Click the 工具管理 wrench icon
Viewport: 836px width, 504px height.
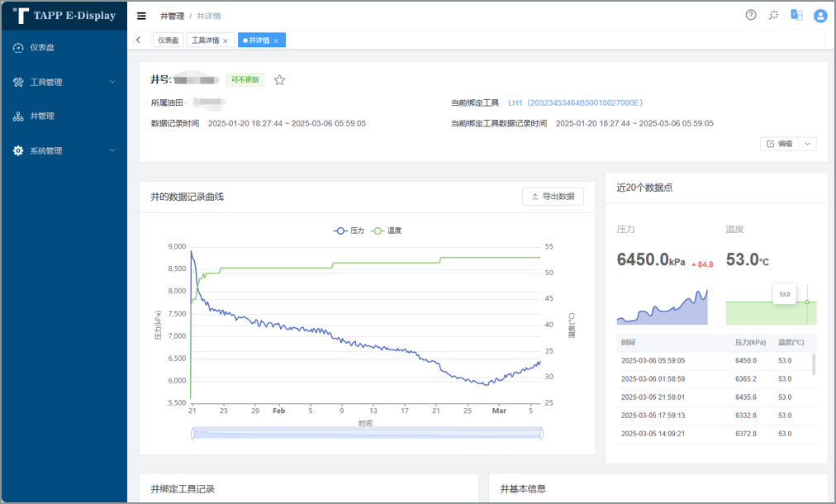pyautogui.click(x=18, y=82)
